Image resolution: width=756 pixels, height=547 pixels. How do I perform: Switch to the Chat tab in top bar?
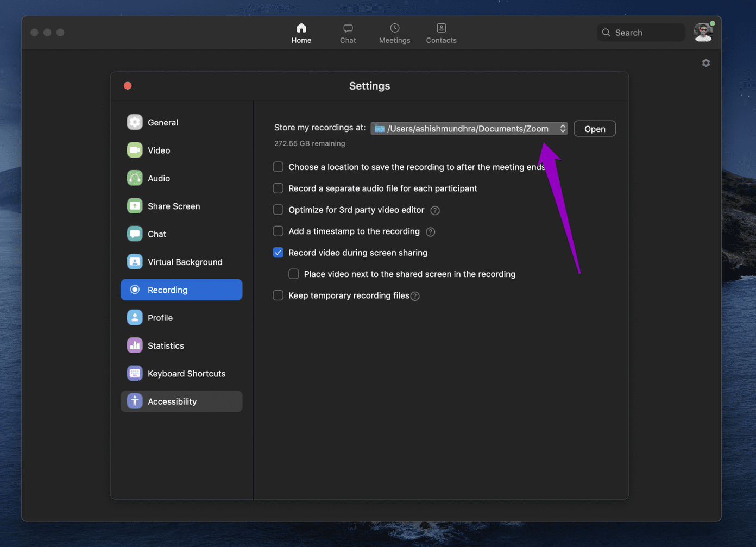tap(348, 33)
